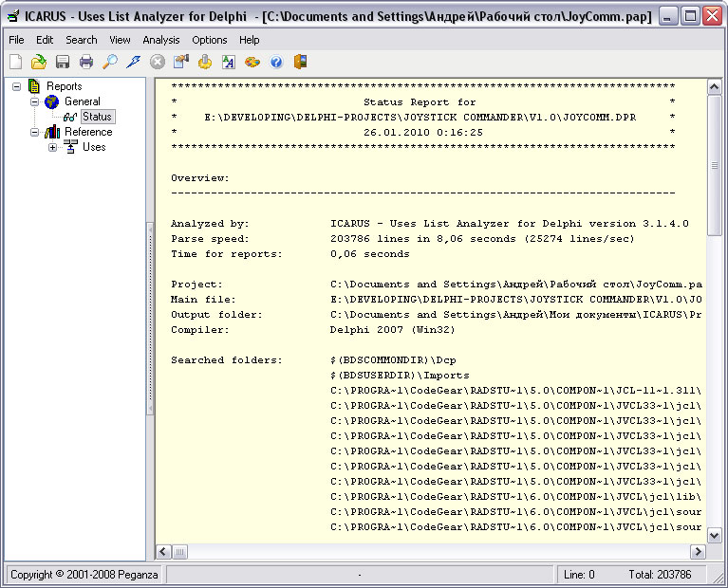
Task: Click the ICARUS application icon in title bar
Action: [x=13, y=16]
